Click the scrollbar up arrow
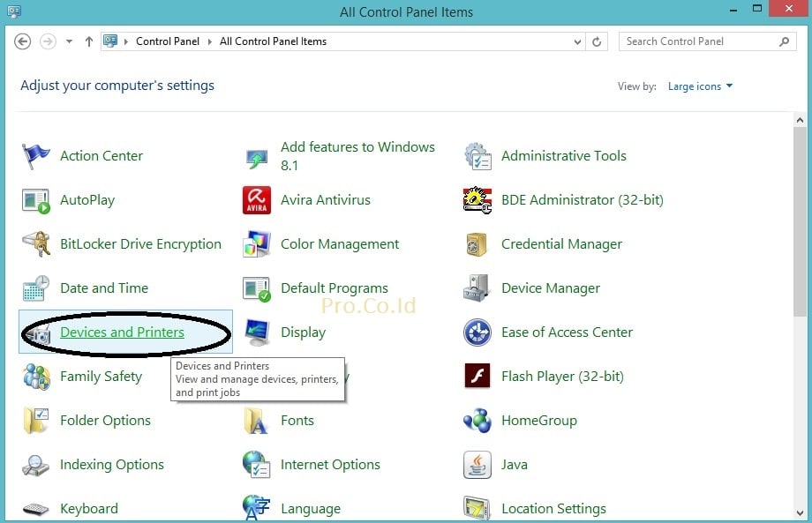Viewport: 812px width, 523px height. pos(800,121)
